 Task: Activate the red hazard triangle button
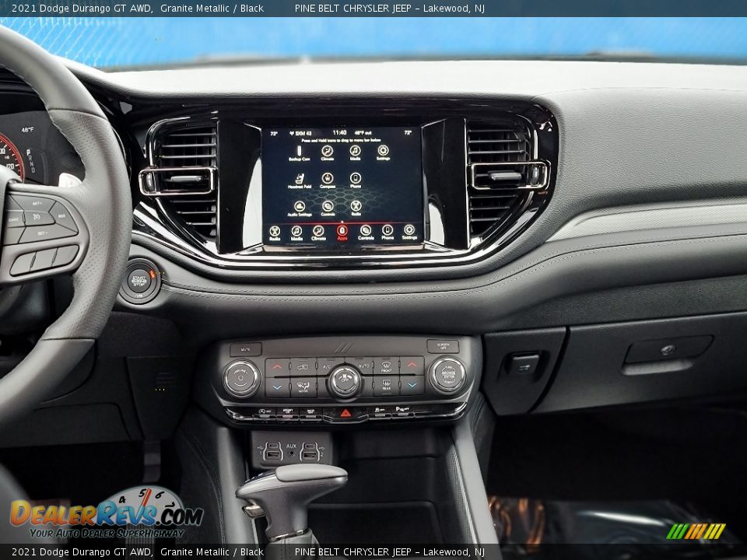(x=345, y=413)
